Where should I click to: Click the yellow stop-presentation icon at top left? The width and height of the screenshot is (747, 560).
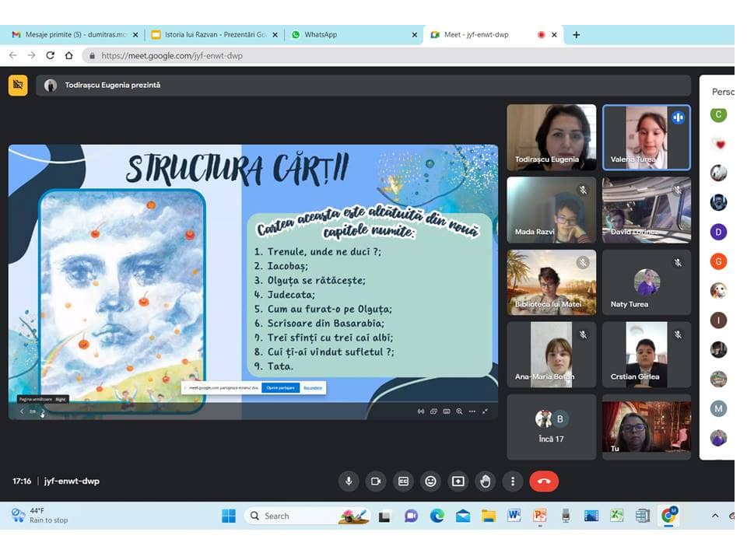coord(18,85)
